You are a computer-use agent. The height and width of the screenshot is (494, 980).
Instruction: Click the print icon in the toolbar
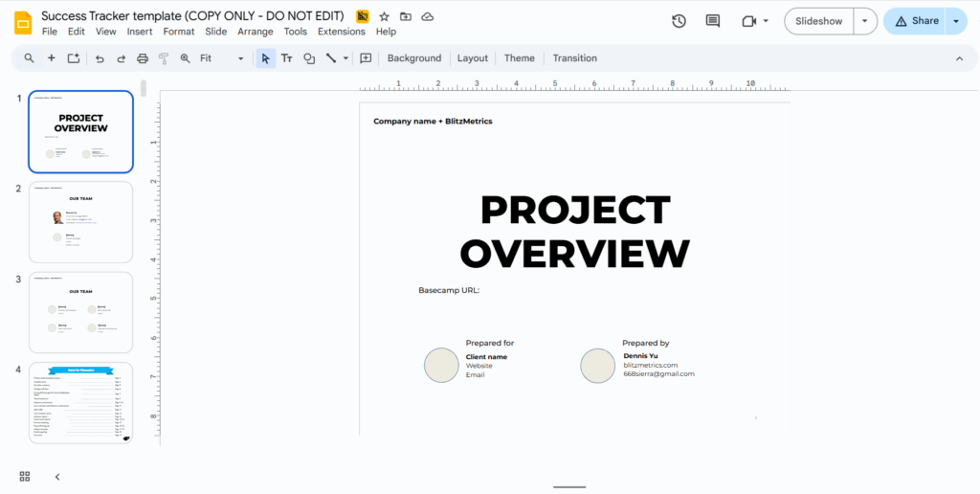(143, 58)
